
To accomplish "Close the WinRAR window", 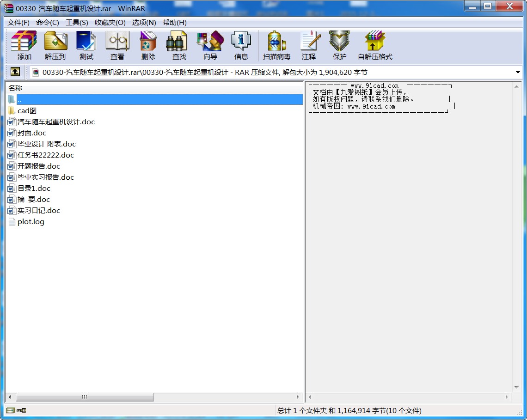I will (509, 6).
